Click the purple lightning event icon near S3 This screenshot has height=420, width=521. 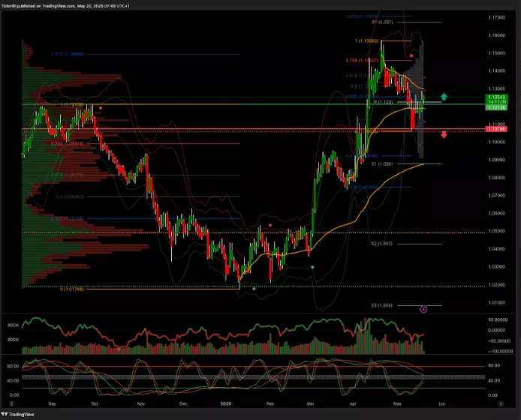(423, 308)
